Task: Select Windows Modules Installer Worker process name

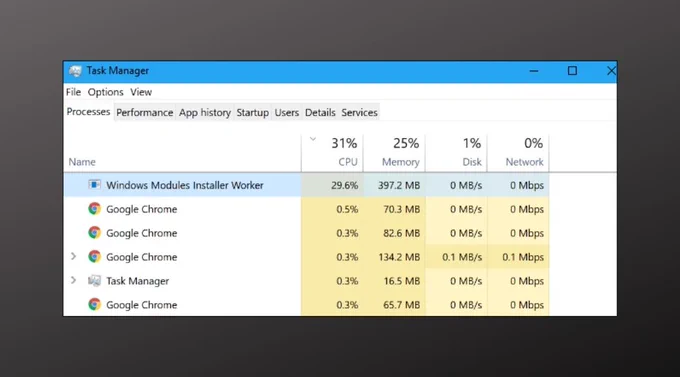Action: (x=185, y=185)
